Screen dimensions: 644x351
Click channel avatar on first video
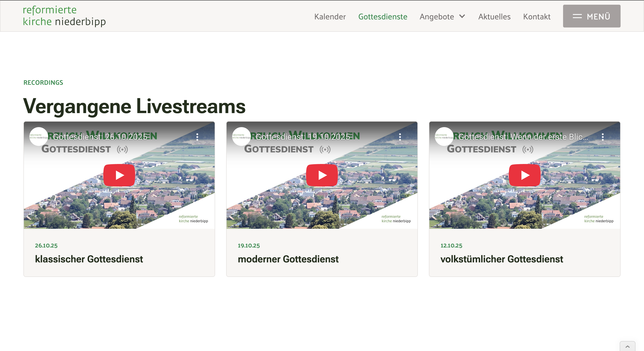tap(39, 137)
